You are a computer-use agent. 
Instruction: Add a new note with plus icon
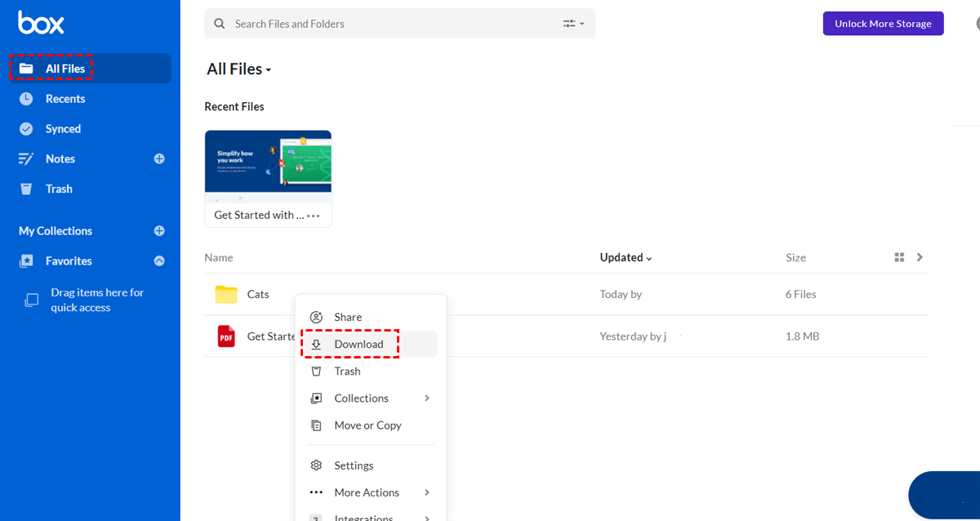click(159, 158)
